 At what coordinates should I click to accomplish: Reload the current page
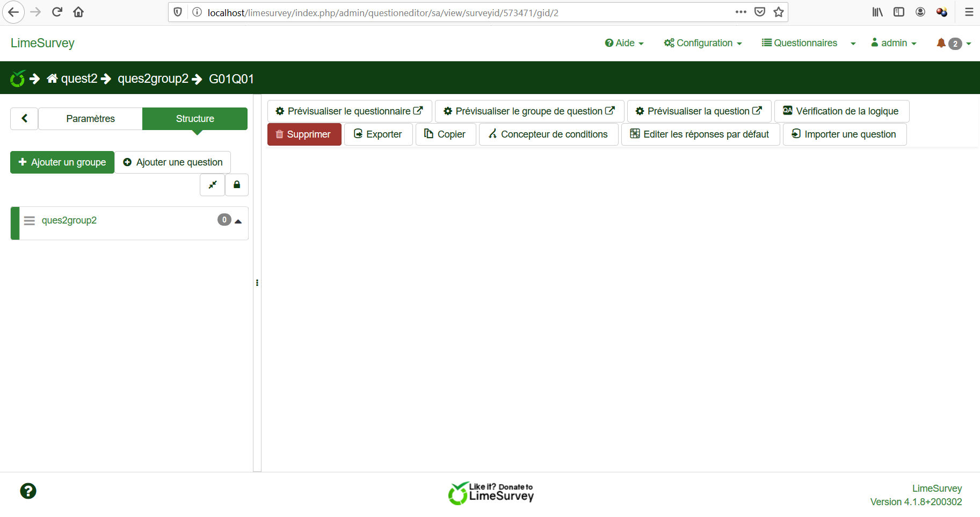tap(57, 12)
